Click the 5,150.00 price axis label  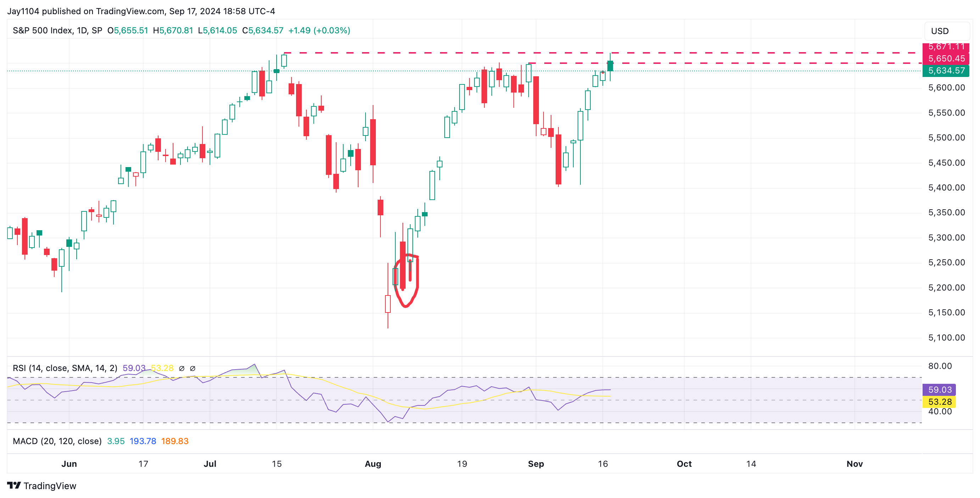pyautogui.click(x=947, y=313)
